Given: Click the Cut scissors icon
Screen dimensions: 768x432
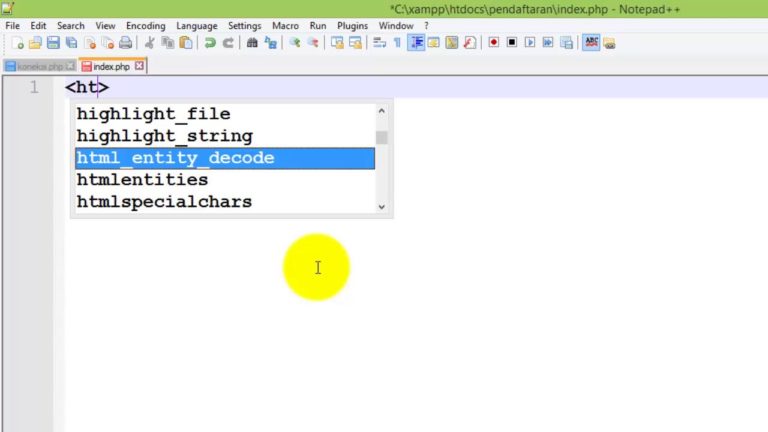Looking at the screenshot, I should click(x=150, y=43).
